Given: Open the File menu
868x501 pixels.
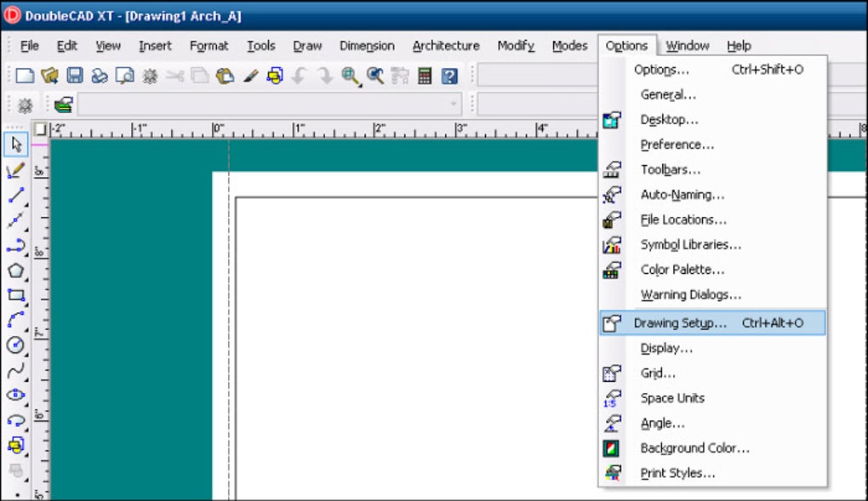Looking at the screenshot, I should [29, 45].
